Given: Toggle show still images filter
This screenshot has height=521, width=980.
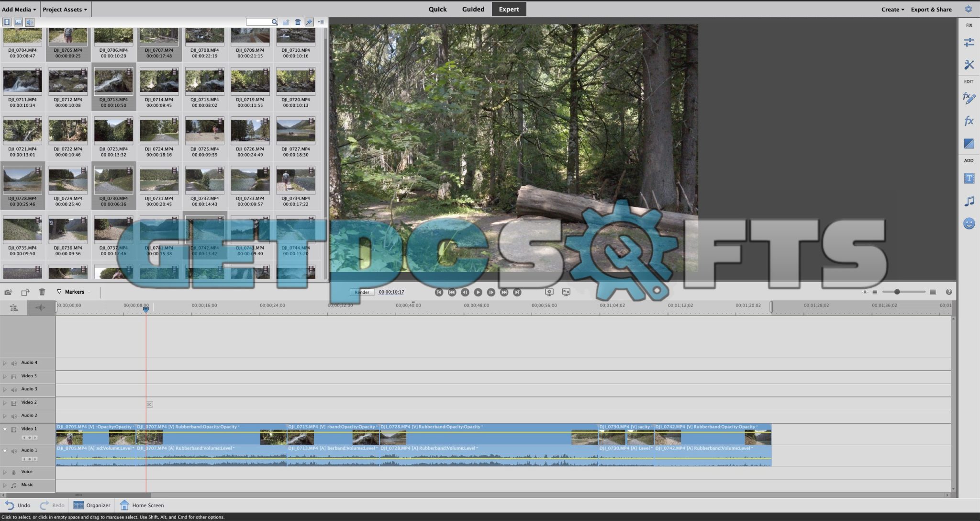Looking at the screenshot, I should pyautogui.click(x=18, y=22).
